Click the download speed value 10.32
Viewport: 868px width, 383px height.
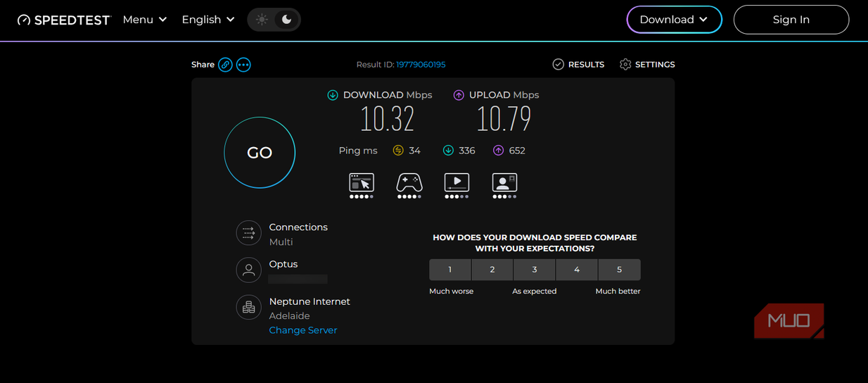coord(388,120)
